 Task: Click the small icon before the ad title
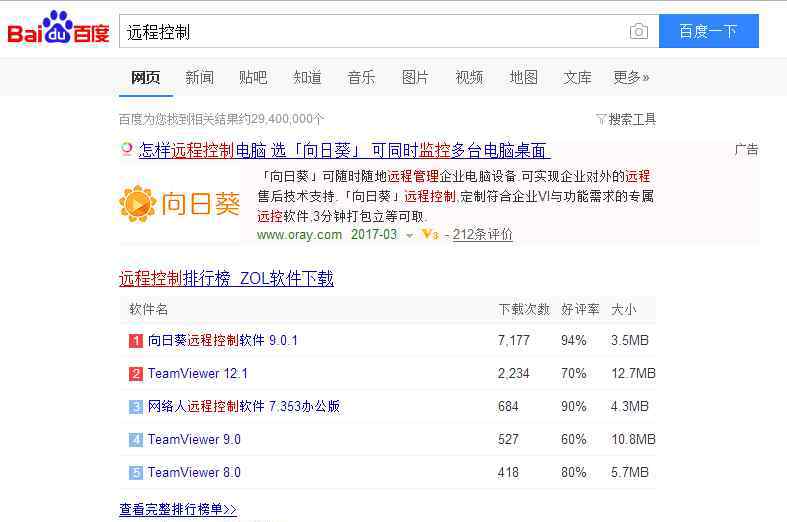(x=126, y=149)
